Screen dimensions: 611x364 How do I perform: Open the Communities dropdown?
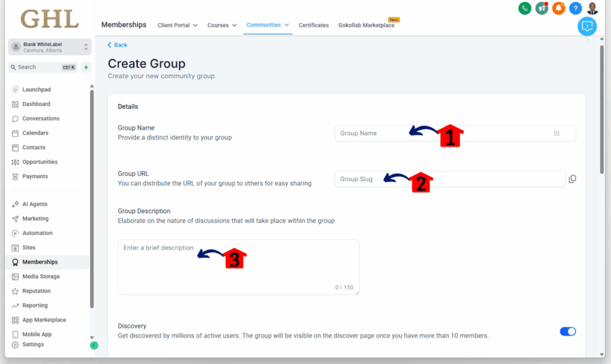point(267,25)
